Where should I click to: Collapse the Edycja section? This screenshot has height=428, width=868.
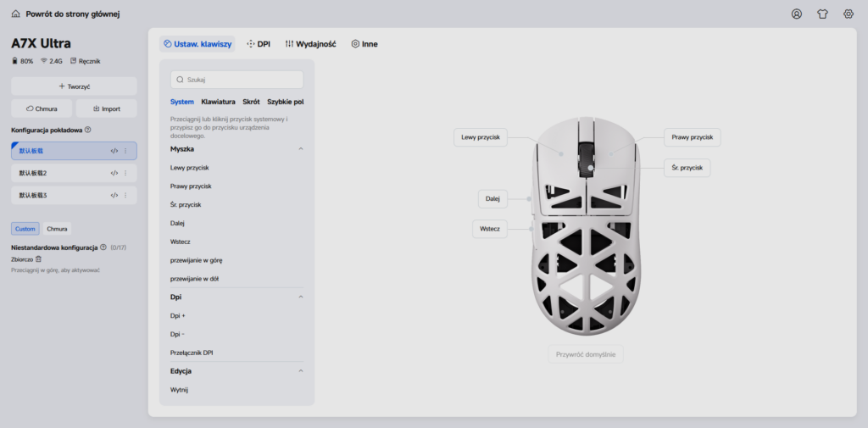301,371
